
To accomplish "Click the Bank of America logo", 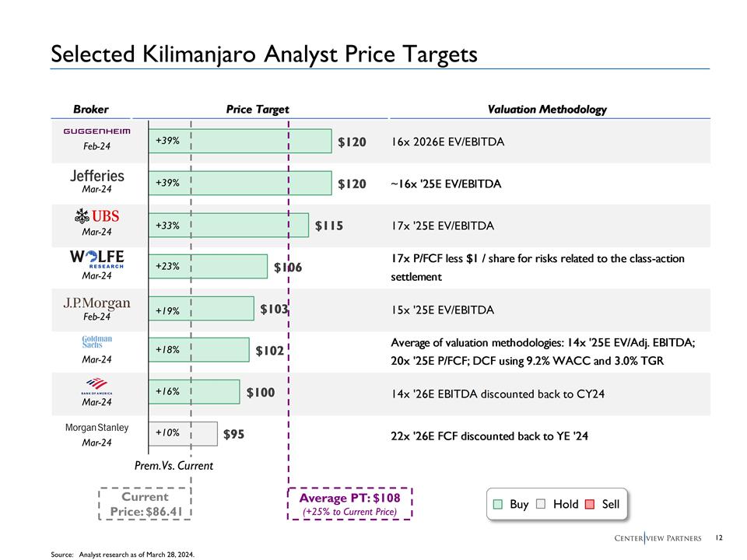I will (x=96, y=387).
